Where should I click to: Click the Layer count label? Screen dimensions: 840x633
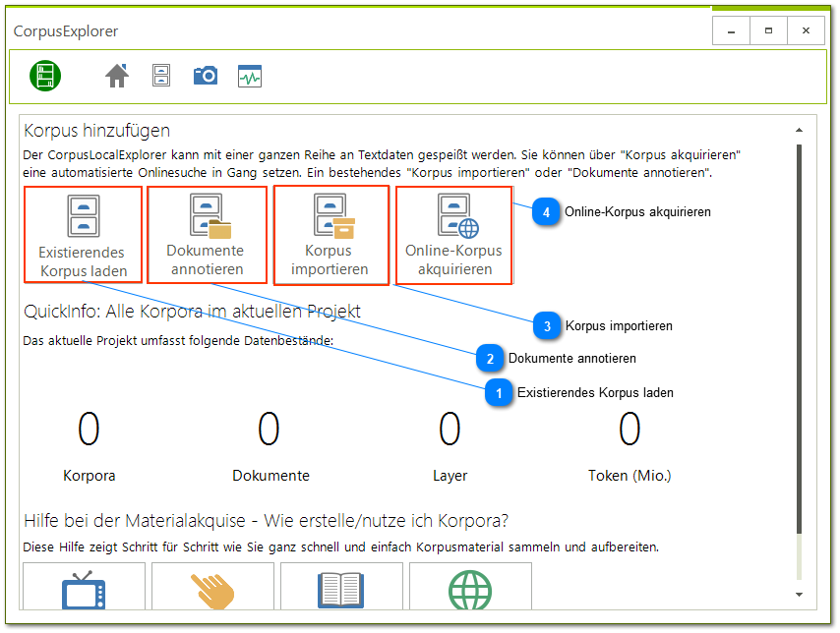click(450, 476)
